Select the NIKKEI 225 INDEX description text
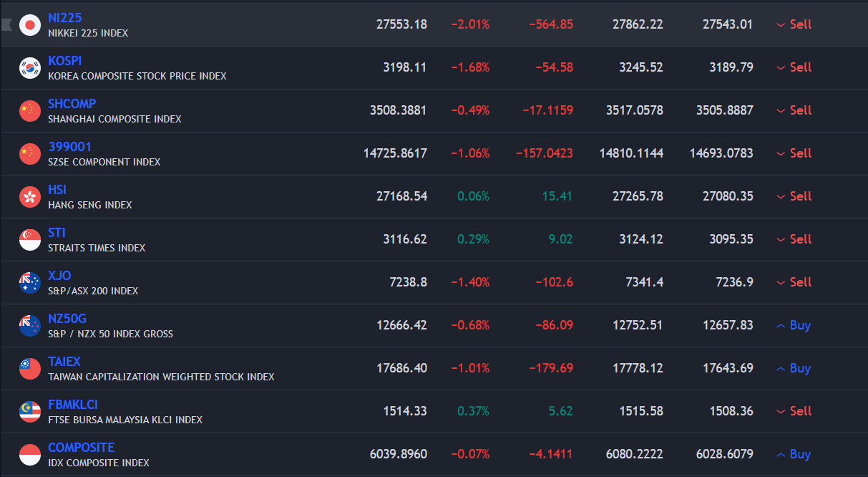The width and height of the screenshot is (868, 477). pos(89,33)
